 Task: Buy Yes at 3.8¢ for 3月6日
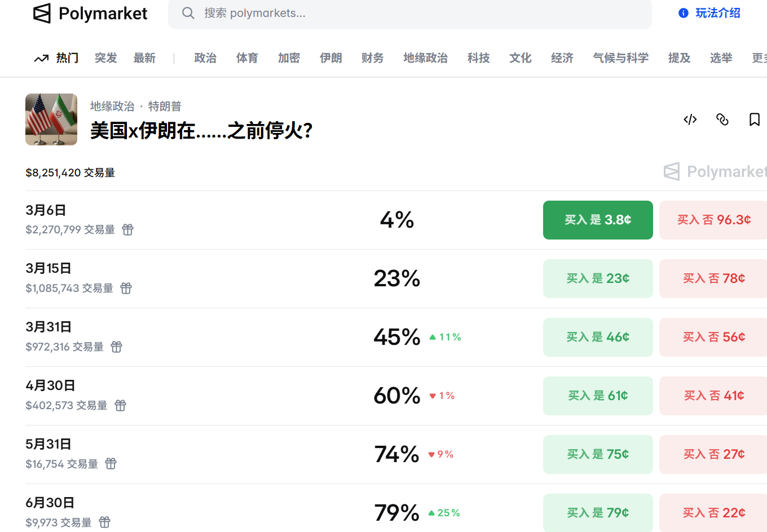[598, 220]
